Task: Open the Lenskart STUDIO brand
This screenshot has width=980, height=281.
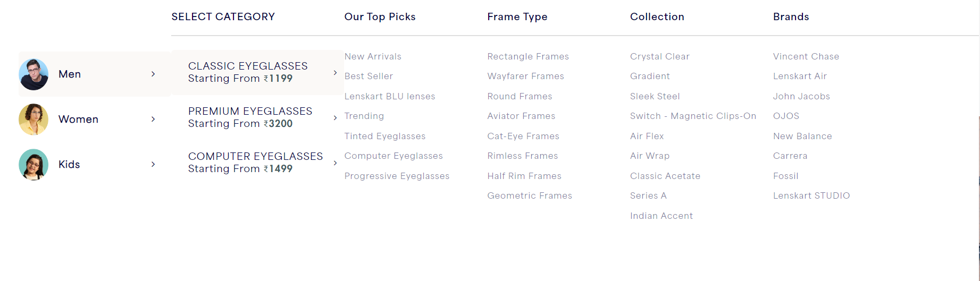Action: [x=811, y=195]
